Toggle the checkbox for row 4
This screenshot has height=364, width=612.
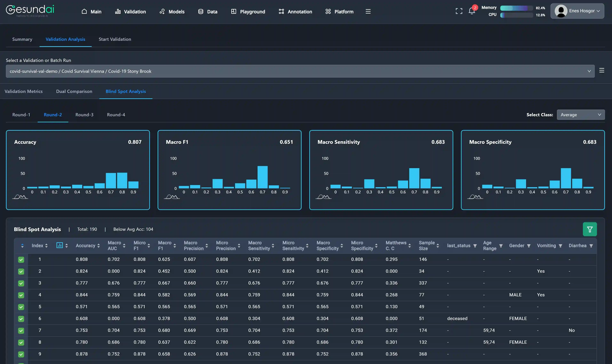coord(21,295)
